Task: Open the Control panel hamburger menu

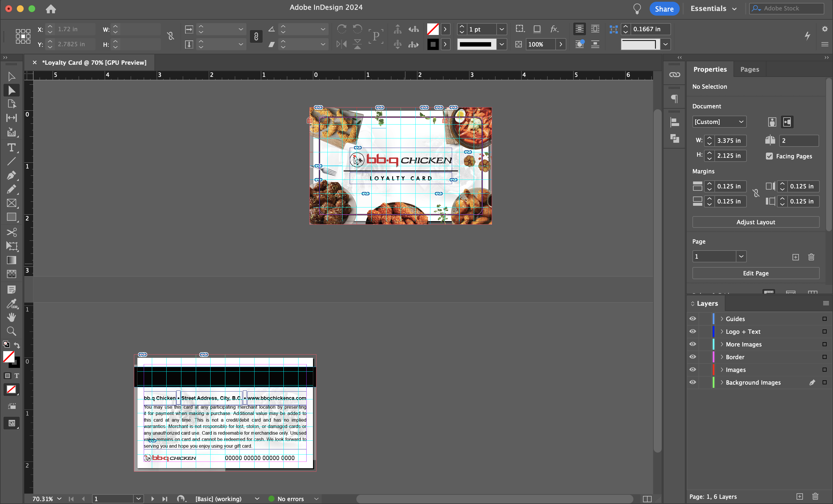Action: pyautogui.click(x=825, y=44)
